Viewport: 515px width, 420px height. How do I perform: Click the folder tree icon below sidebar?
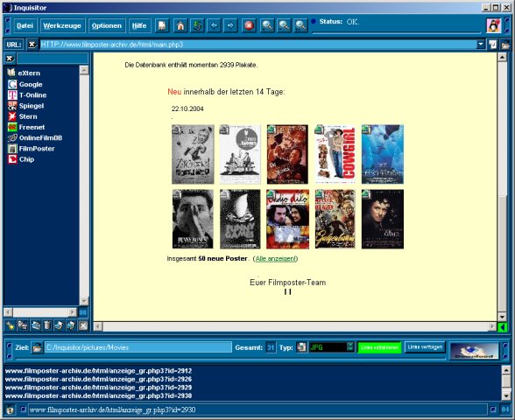(x=23, y=325)
